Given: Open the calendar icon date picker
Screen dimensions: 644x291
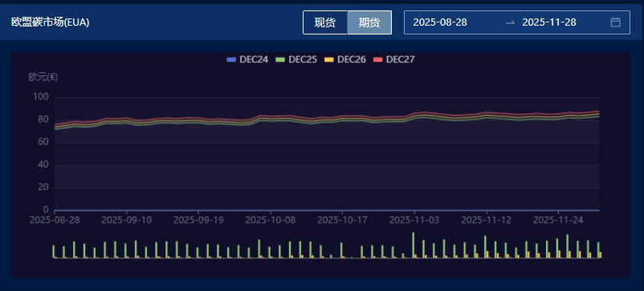Looking at the screenshot, I should 615,22.
